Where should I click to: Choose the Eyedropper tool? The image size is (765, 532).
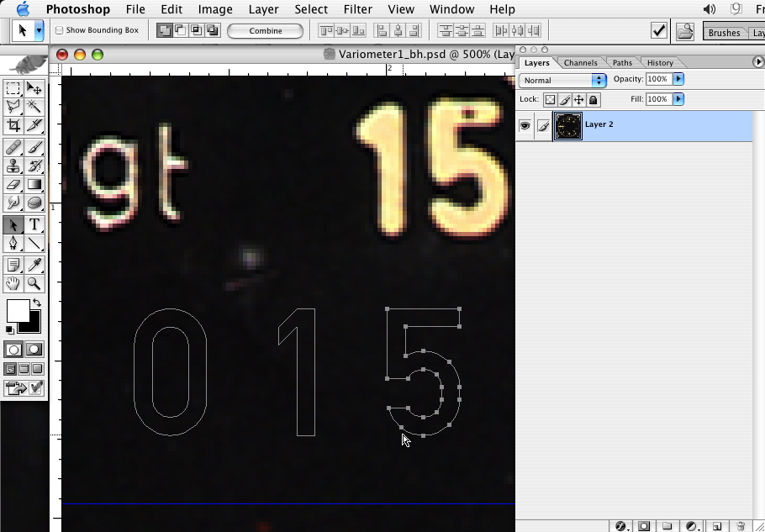pos(34,266)
